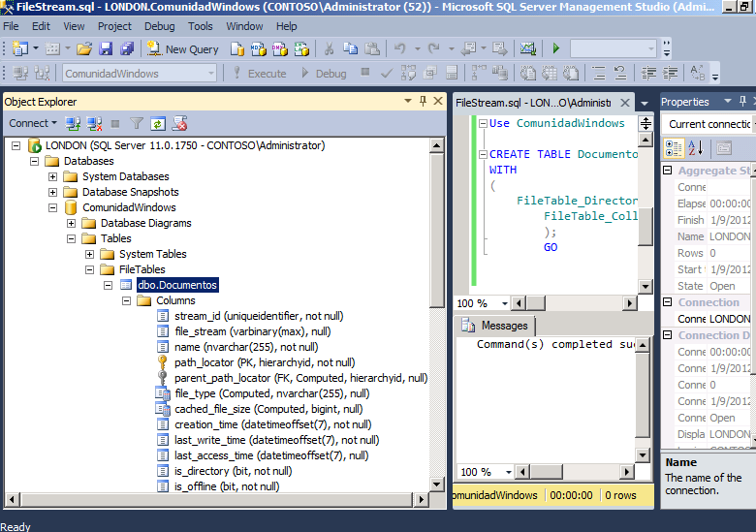Switch to the FileStream.sql document tab
Screen dimensions: 756x532
point(533,103)
